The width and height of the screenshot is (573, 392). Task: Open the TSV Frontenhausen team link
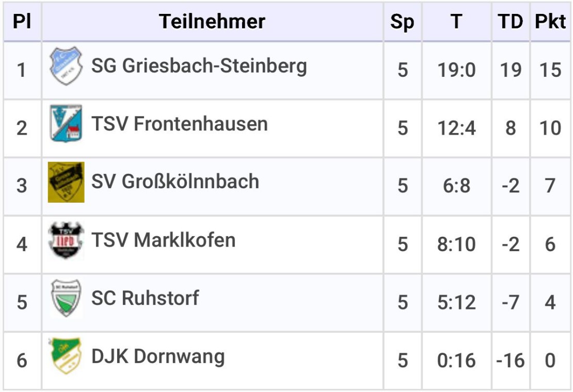point(180,124)
